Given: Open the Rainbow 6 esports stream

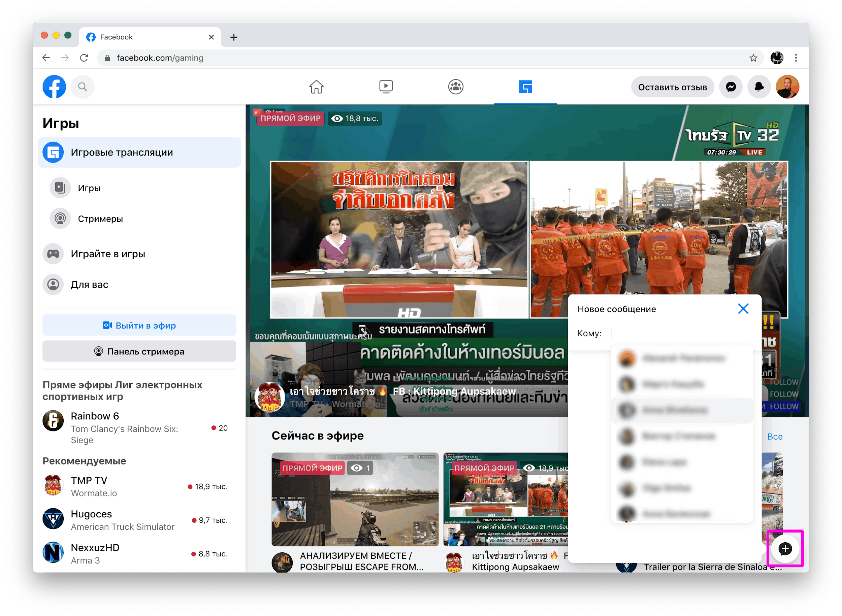Looking at the screenshot, I should click(139, 428).
